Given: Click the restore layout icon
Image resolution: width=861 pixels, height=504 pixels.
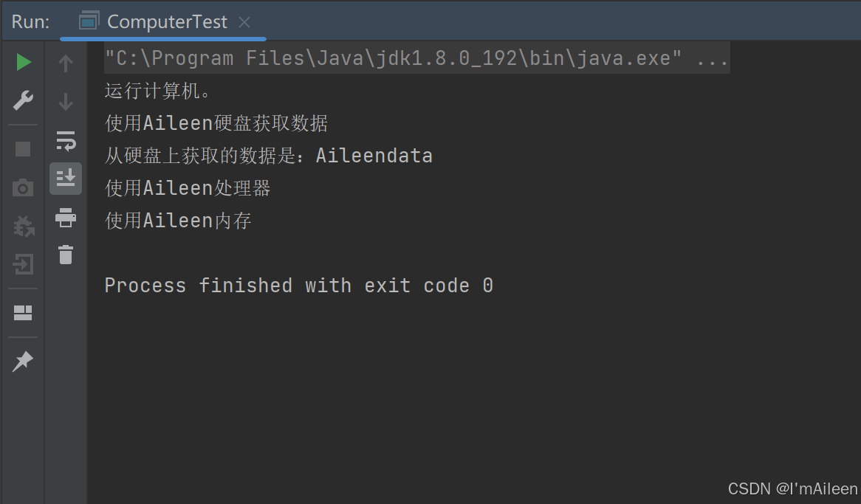Looking at the screenshot, I should point(22,312).
